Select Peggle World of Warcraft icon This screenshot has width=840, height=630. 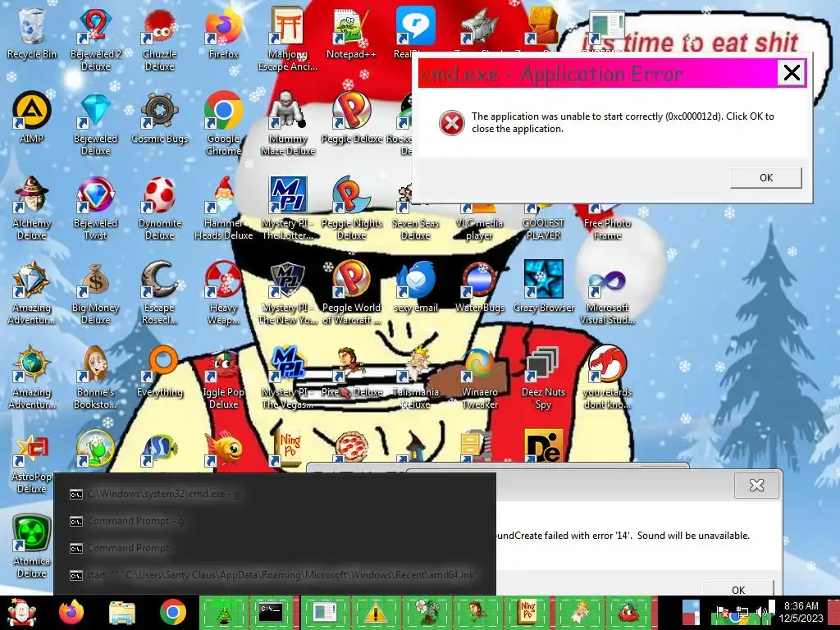tap(351, 294)
